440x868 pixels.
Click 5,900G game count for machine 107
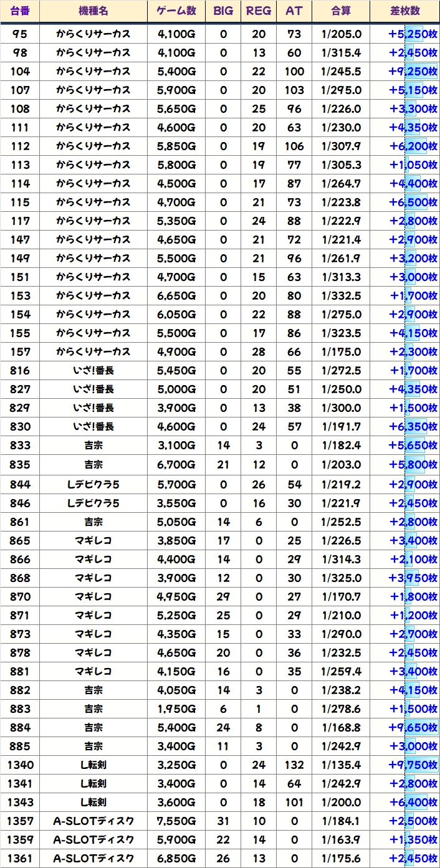pos(177,90)
